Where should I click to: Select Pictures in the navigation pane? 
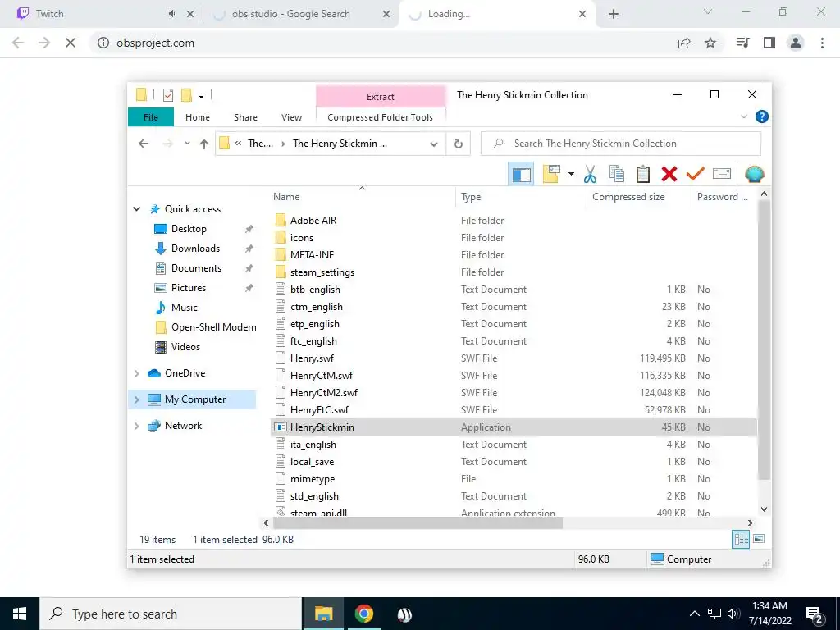pos(189,288)
